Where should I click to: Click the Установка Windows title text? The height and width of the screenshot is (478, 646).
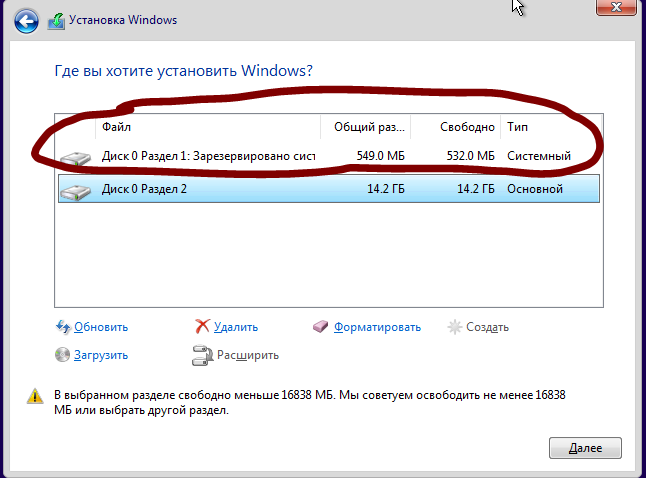pos(123,20)
